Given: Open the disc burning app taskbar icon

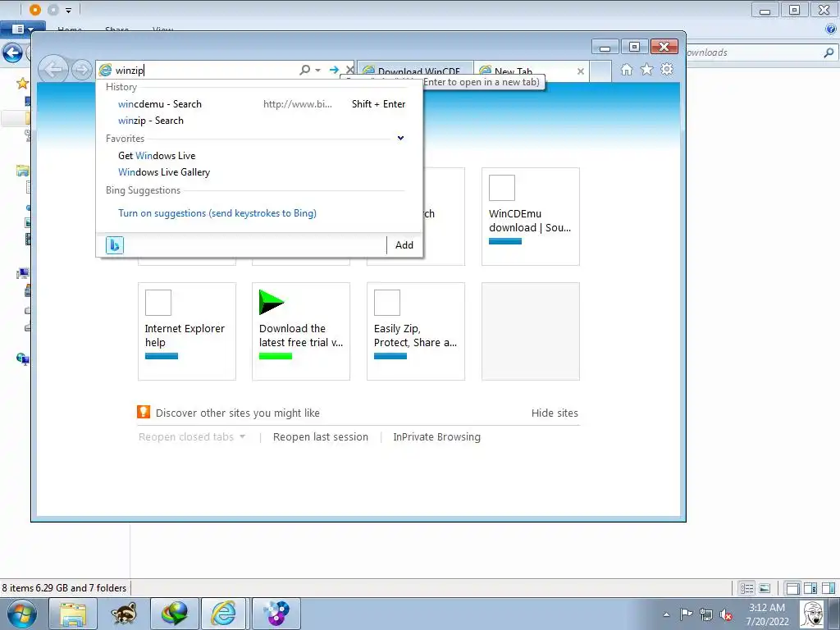Looking at the screenshot, I should click(276, 614).
